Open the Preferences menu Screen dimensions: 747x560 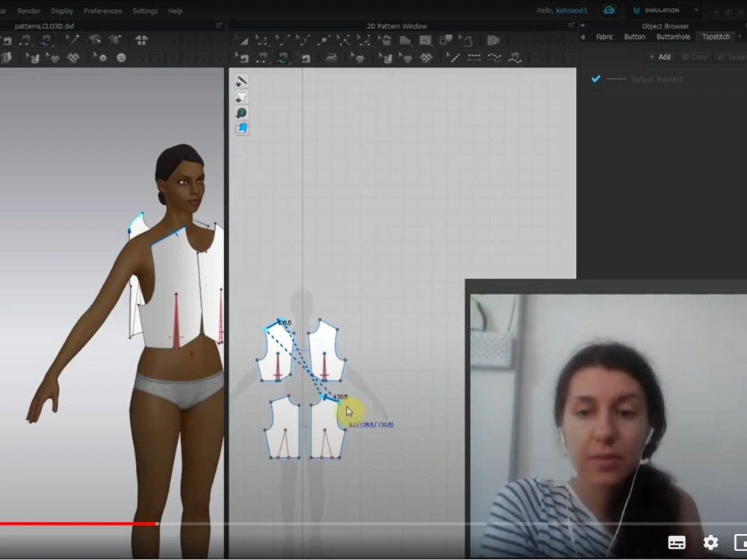coord(102,11)
